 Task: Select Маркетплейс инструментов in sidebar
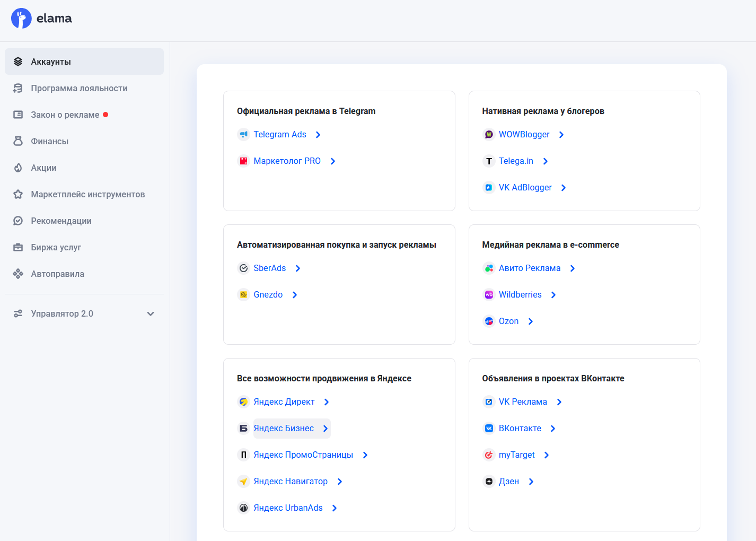[x=87, y=194]
